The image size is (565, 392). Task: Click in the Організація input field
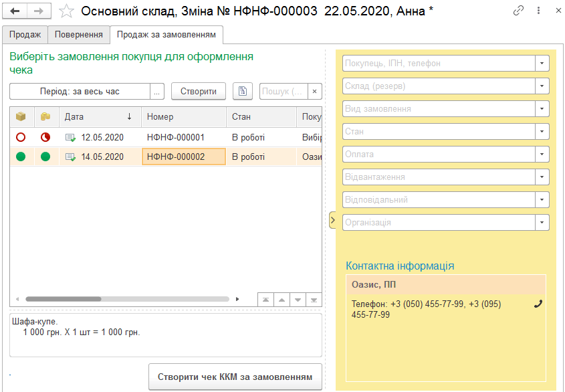point(439,222)
